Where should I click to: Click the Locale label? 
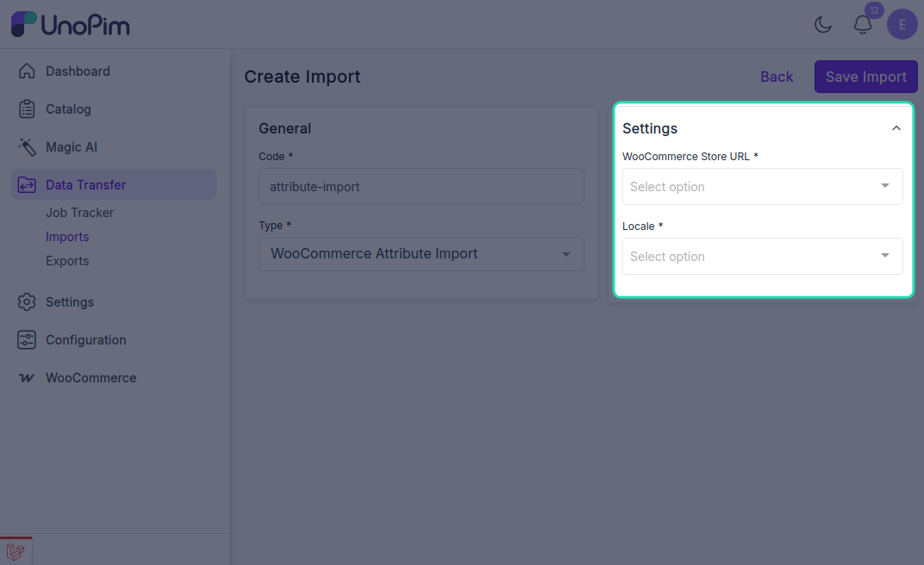(642, 226)
